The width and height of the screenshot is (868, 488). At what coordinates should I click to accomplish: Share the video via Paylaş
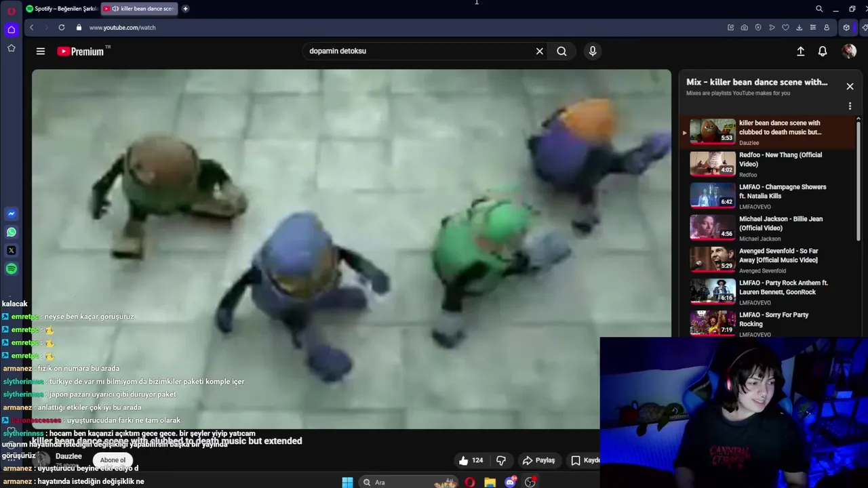point(538,460)
